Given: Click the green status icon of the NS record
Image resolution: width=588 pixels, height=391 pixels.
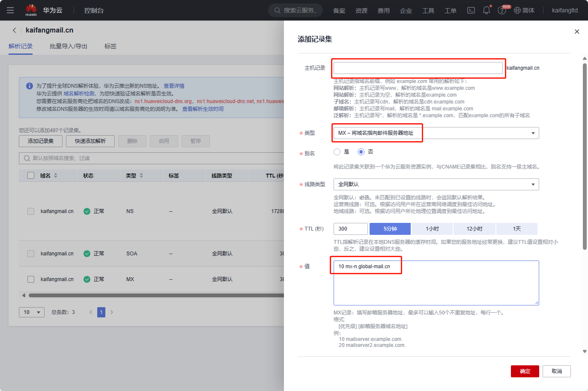Looking at the screenshot, I should (87, 211).
